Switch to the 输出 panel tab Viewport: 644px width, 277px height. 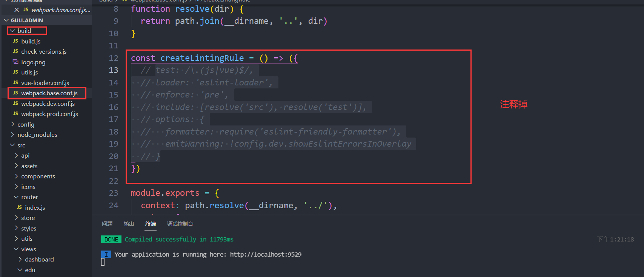click(129, 224)
